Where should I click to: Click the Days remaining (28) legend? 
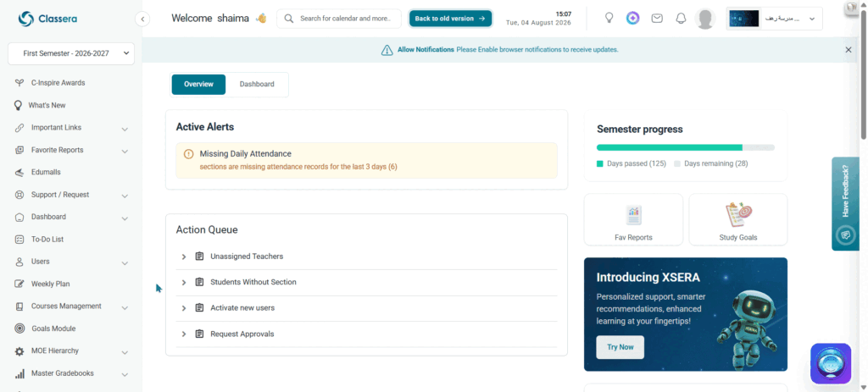pyautogui.click(x=711, y=163)
